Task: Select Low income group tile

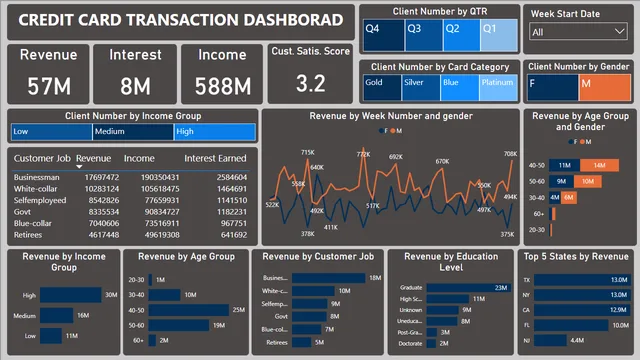Action: point(51,132)
